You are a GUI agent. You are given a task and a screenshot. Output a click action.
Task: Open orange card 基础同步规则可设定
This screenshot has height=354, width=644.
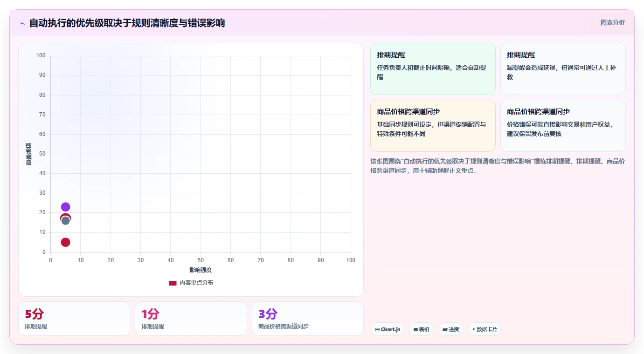[x=433, y=126]
